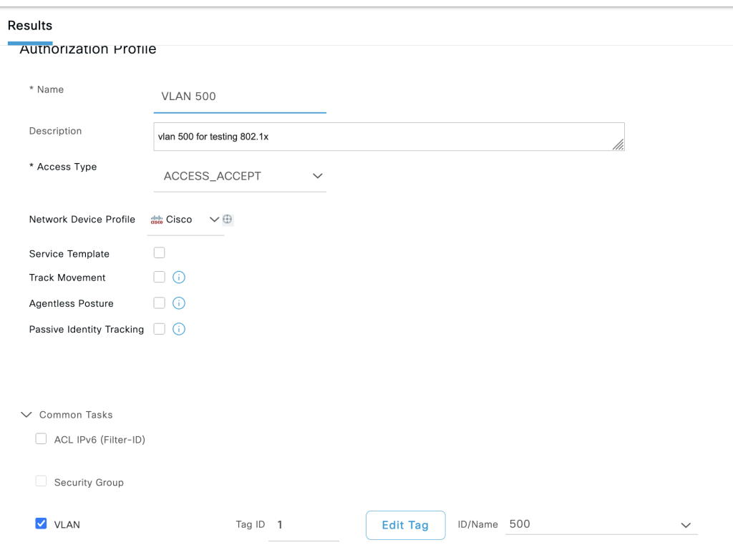Screen dimensions: 733x560
Task: Check the Agentless Posture checkbox
Action: coord(160,303)
